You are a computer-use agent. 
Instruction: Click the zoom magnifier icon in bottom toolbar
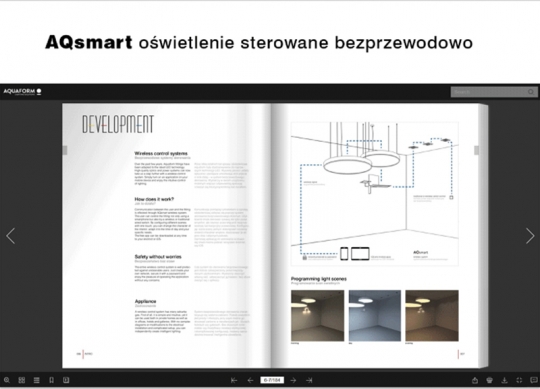coord(7,380)
